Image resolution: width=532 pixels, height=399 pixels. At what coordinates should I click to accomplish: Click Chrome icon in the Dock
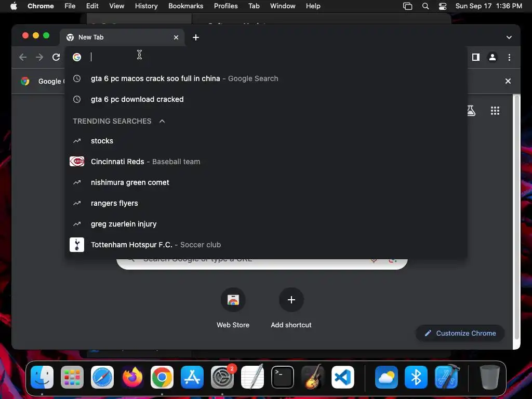coord(162,377)
